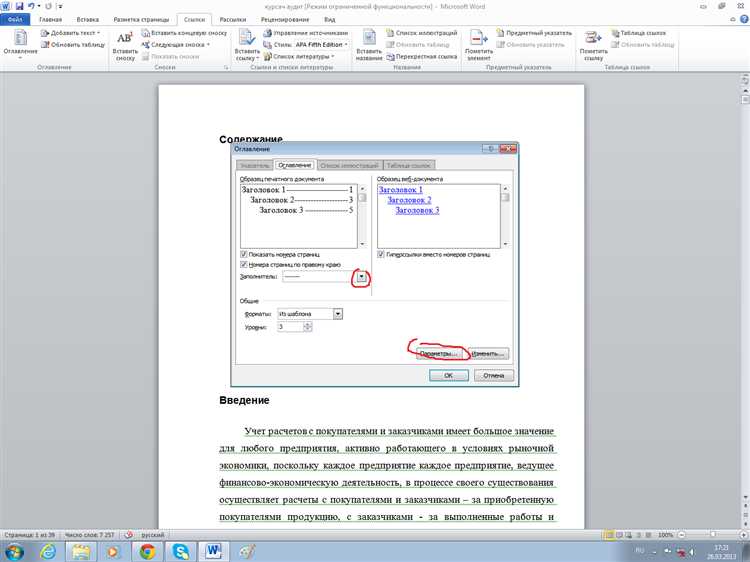The image size is (750, 562).
Task: Open the Форматы dropdown (Из шаблона)
Action: point(338,314)
